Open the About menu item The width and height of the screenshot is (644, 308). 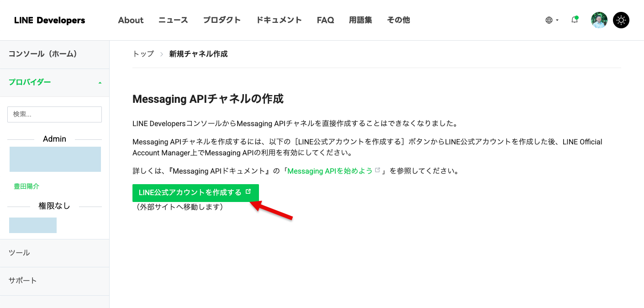pos(131,20)
